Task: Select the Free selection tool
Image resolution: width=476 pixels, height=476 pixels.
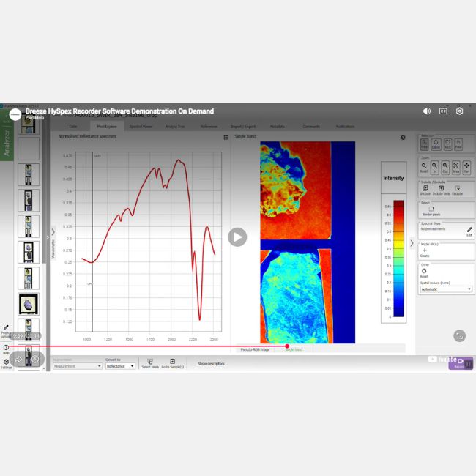Action: 425,144
